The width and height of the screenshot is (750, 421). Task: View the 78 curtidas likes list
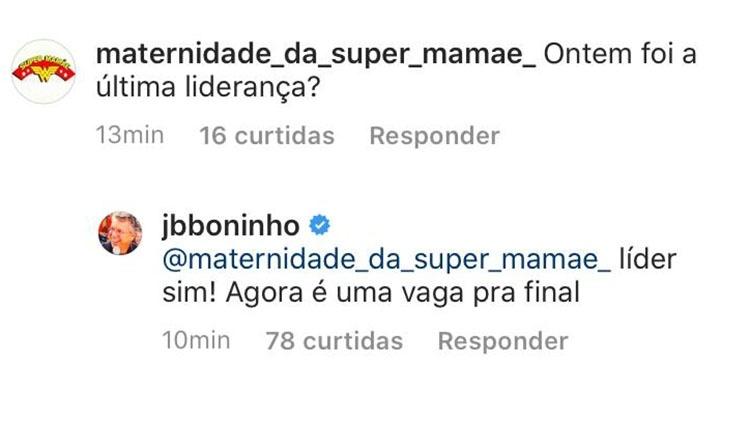334,340
